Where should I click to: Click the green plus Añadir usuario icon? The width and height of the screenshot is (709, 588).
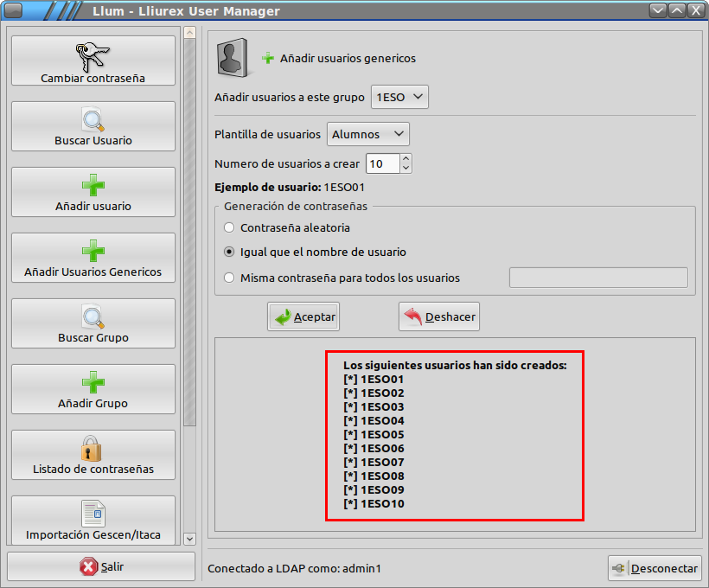[93, 186]
